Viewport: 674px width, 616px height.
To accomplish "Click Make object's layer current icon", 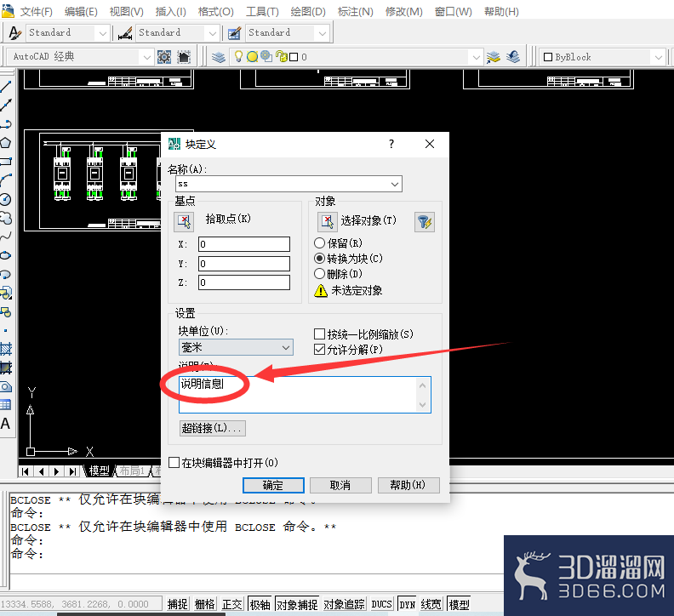I will (x=494, y=57).
